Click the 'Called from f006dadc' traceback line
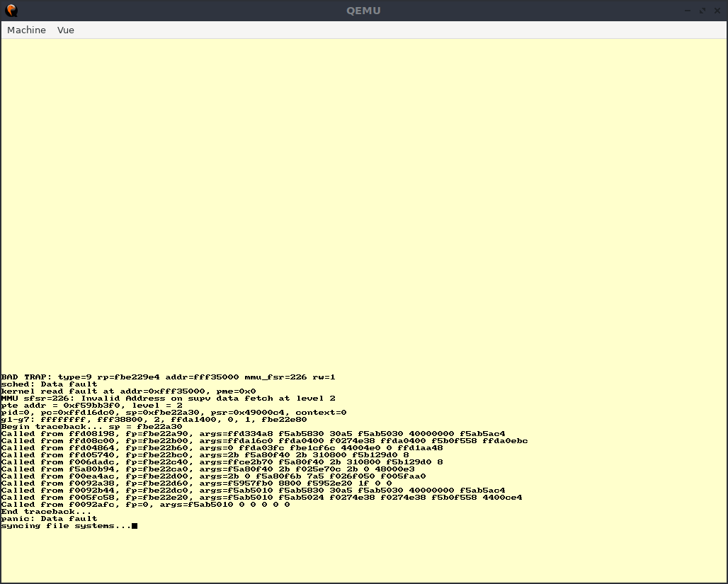 (222, 462)
